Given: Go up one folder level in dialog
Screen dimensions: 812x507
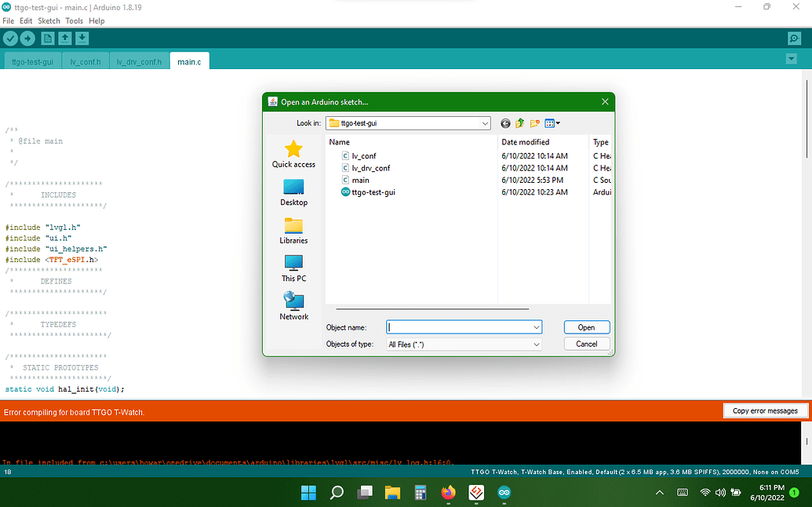Looking at the screenshot, I should pos(519,123).
